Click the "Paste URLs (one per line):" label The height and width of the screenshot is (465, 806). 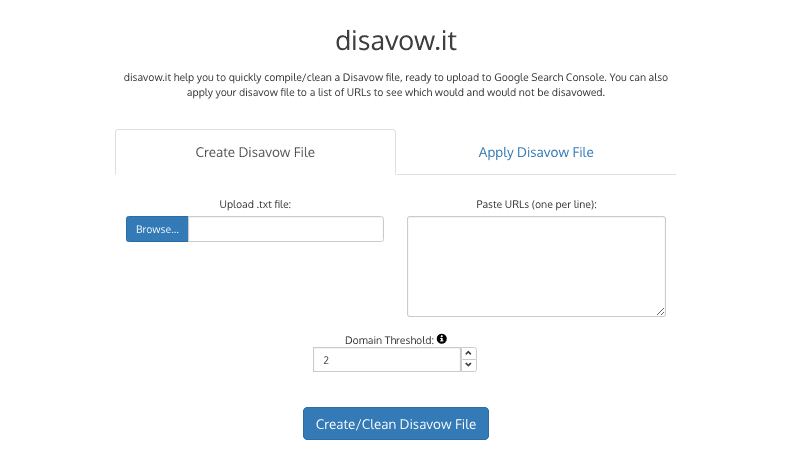(536, 204)
